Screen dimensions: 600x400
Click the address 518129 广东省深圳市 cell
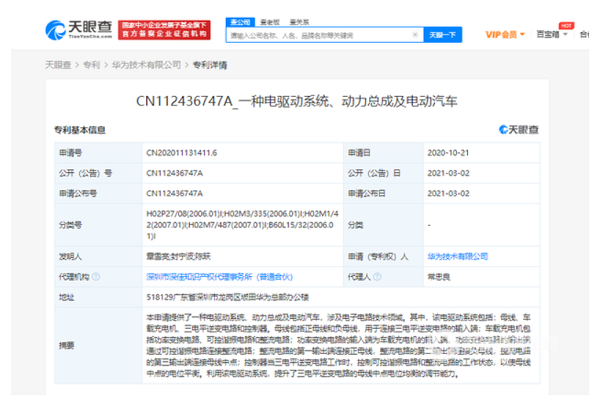click(227, 297)
